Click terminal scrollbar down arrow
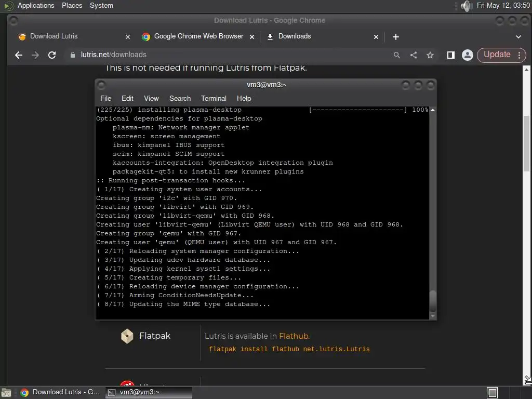Viewport: 532px width, 399px height. tap(433, 316)
